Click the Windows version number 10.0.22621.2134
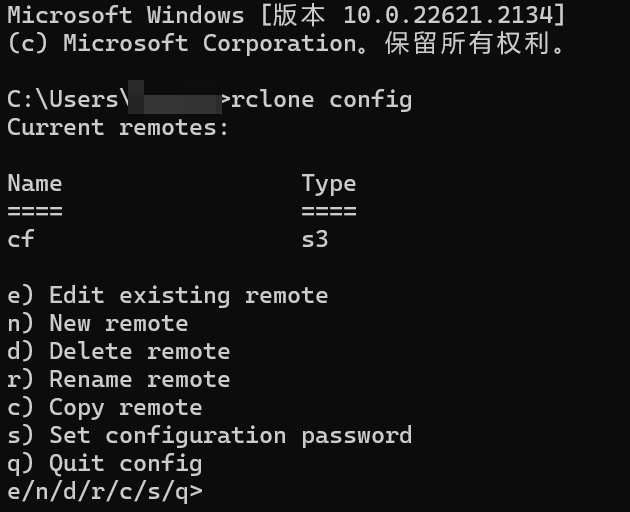This screenshot has height=512, width=630. (x=460, y=15)
